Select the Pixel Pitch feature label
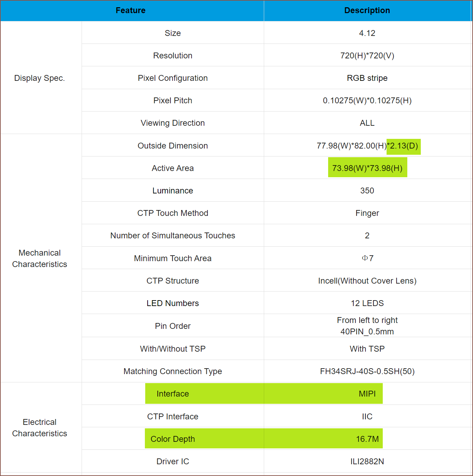Viewport: 473px width, 476px height. coord(173,101)
